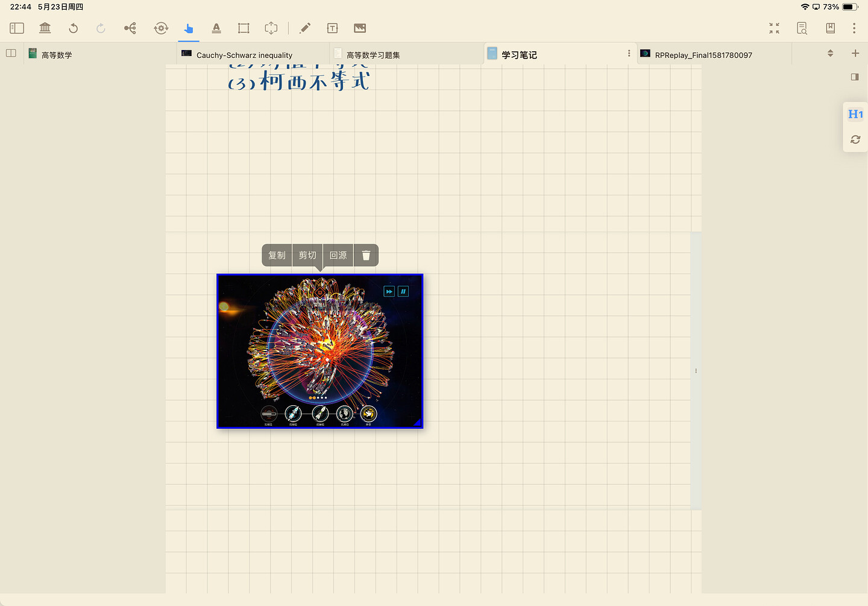The width and height of the screenshot is (868, 606).
Task: Open the card review cycle icon
Action: [x=161, y=28]
